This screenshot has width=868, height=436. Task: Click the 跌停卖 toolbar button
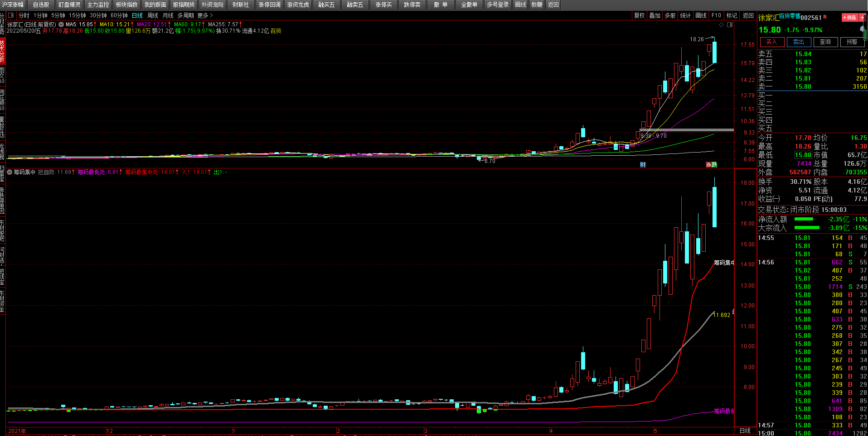412,5
